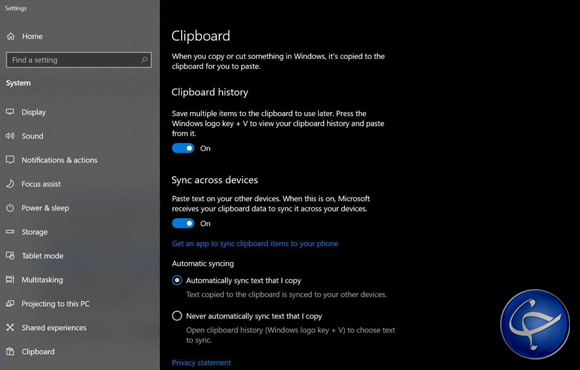Click the Shared experiences icon
Viewport: 580px width, 370px height.
10,327
